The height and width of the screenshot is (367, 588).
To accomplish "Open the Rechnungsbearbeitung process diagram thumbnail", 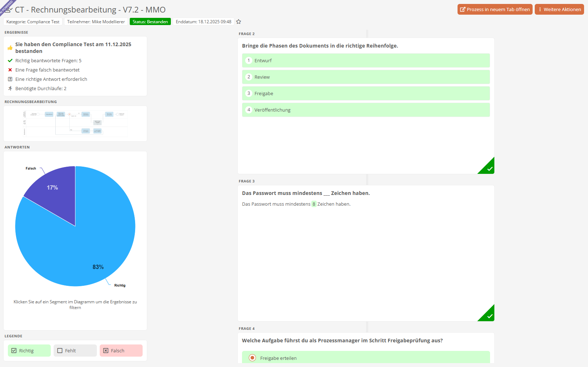I will 75,123.
